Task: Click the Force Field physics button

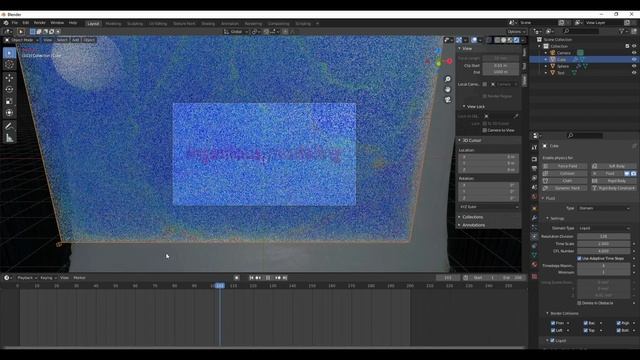Action: pos(565,166)
